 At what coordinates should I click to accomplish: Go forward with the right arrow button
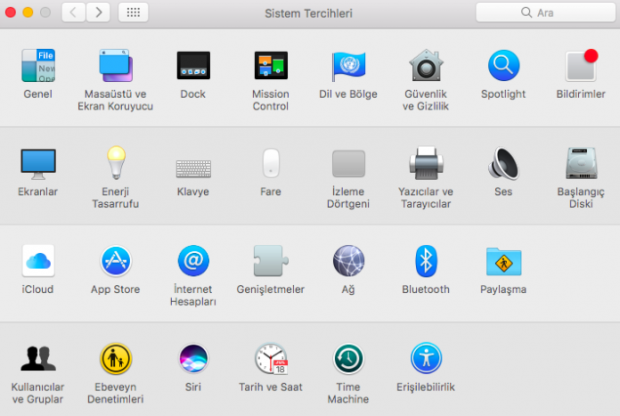coord(98,13)
